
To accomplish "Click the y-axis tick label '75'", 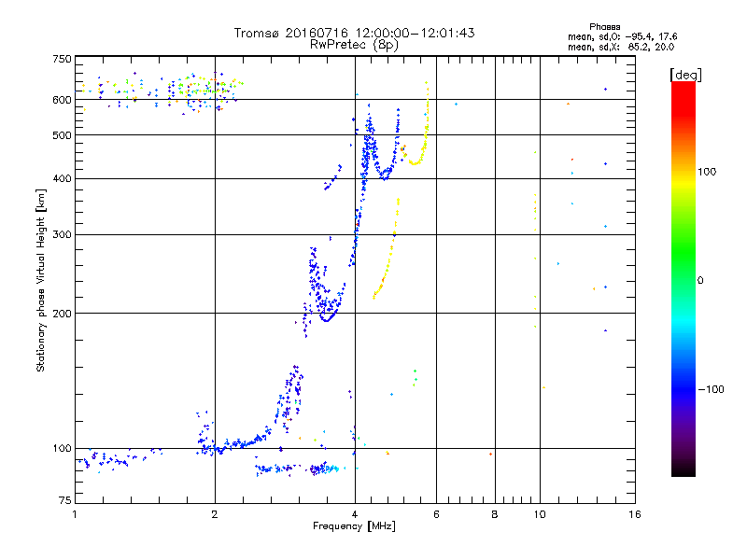I will 65,500.
